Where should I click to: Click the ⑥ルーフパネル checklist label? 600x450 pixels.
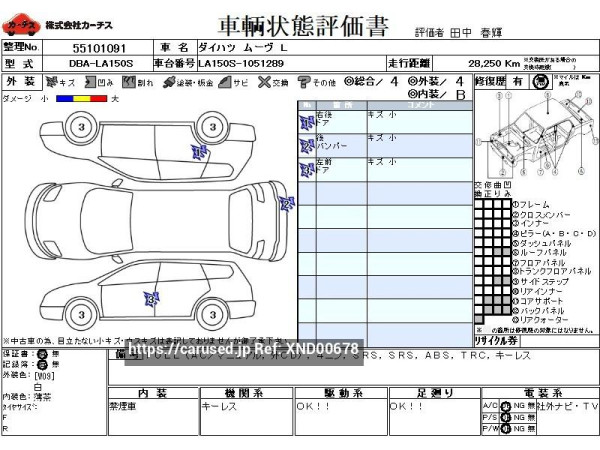point(540,253)
